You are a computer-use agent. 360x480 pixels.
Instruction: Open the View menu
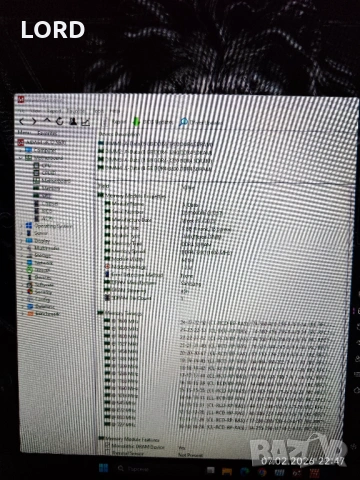pos(35,110)
